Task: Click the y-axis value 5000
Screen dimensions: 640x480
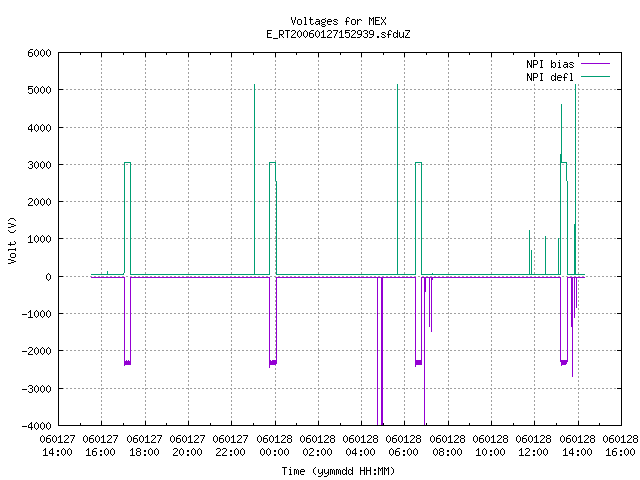Action: click(40, 90)
